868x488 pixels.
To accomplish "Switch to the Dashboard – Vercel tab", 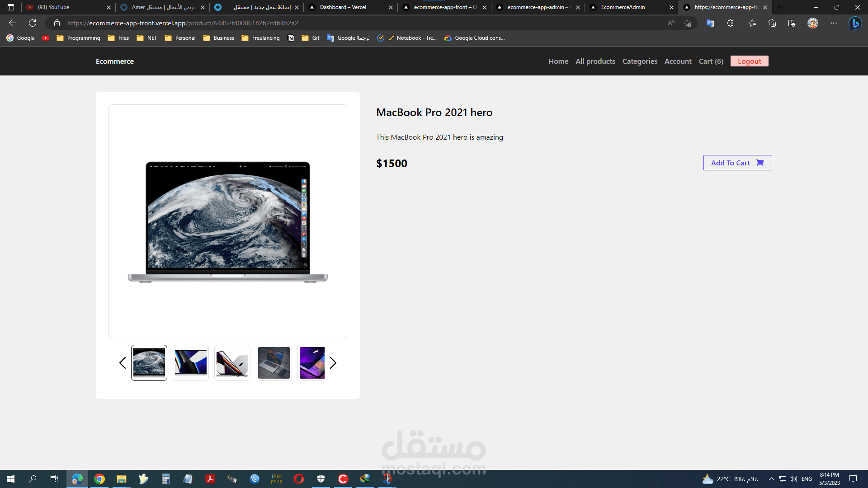I will 343,7.
